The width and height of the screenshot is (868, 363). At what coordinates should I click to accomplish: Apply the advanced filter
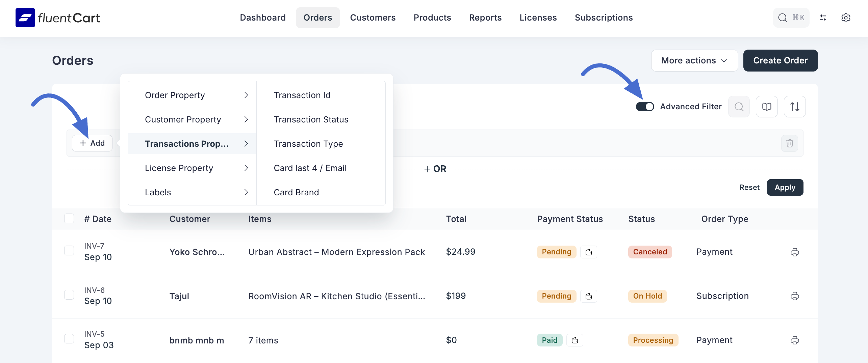pyautogui.click(x=785, y=187)
